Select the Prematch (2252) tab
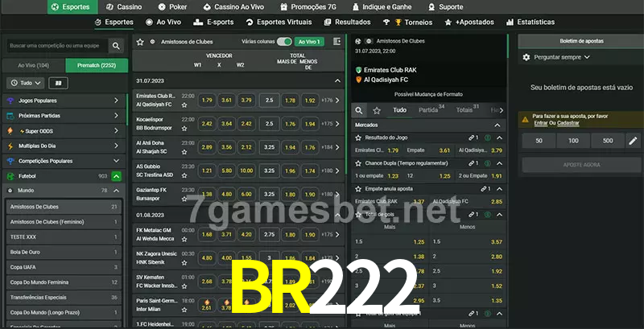 (97, 66)
